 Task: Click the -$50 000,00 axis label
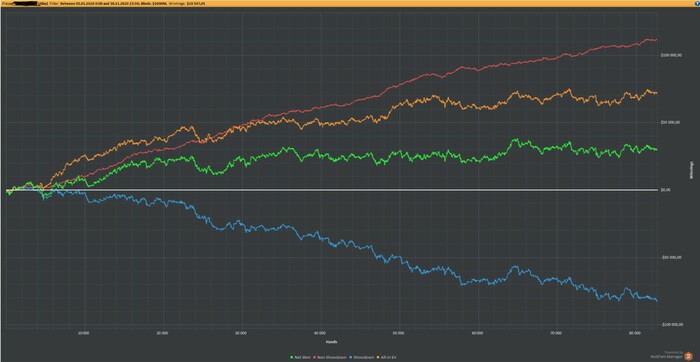point(671,257)
